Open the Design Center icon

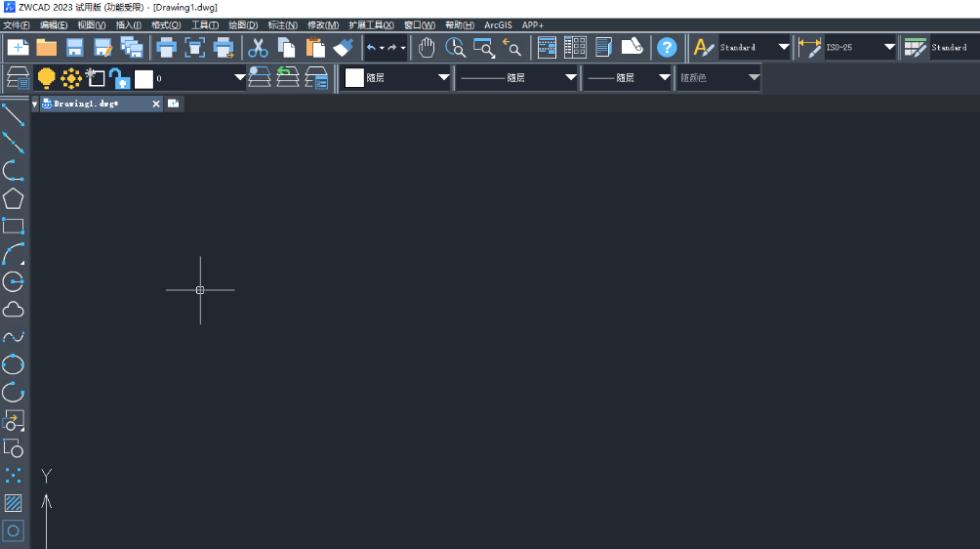tap(575, 48)
